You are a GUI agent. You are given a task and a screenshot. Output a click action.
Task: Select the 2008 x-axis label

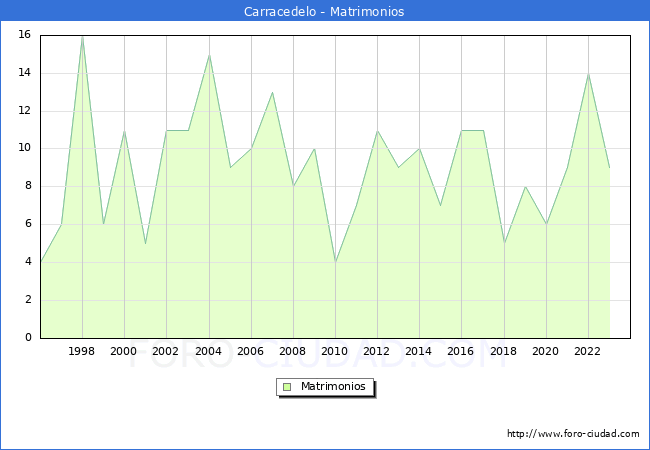[x=293, y=351]
